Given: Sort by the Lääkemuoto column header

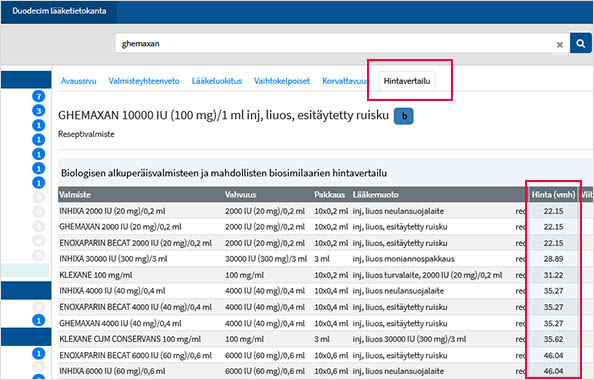Looking at the screenshot, I should click(375, 195).
